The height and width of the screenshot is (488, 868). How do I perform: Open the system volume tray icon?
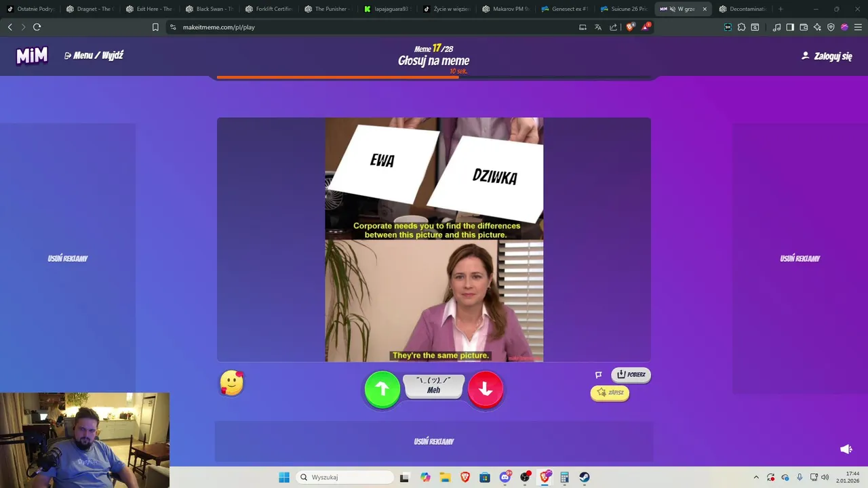825,477
